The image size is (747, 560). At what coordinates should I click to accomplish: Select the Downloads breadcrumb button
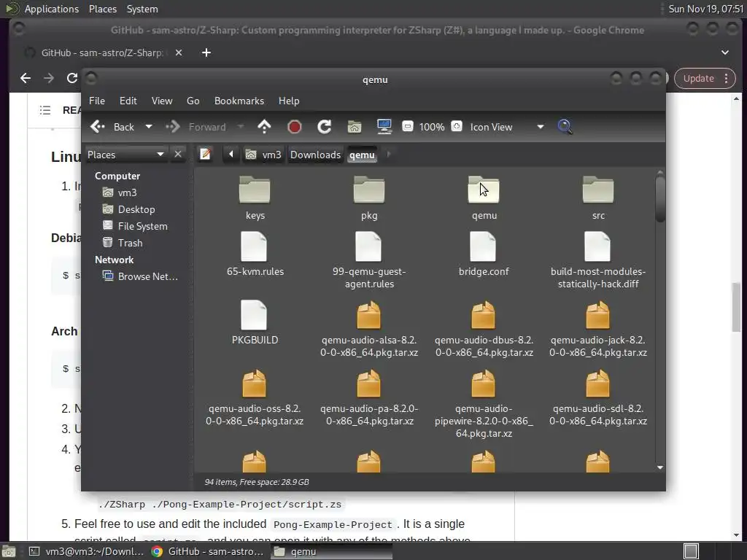pos(315,155)
